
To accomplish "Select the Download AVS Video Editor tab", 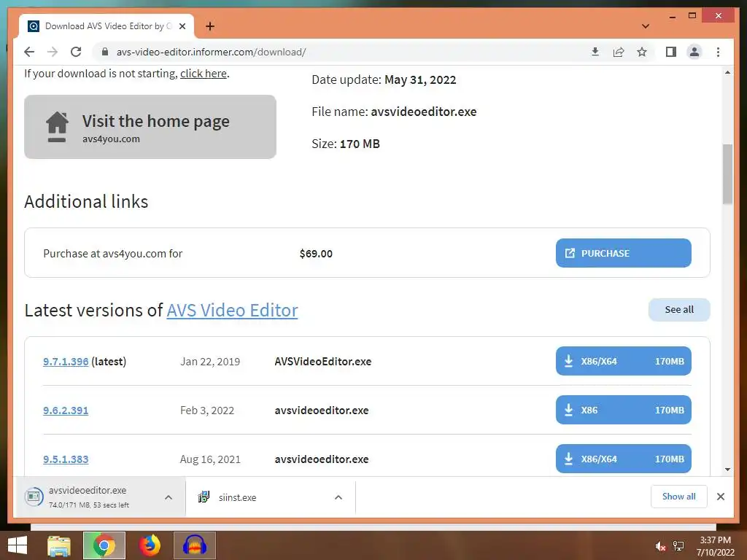I will pyautogui.click(x=107, y=26).
